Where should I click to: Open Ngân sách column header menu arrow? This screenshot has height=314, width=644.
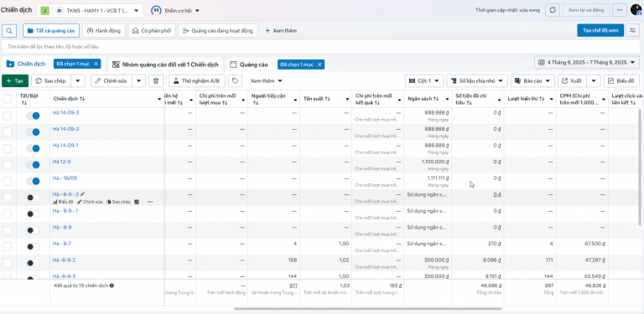click(x=447, y=100)
